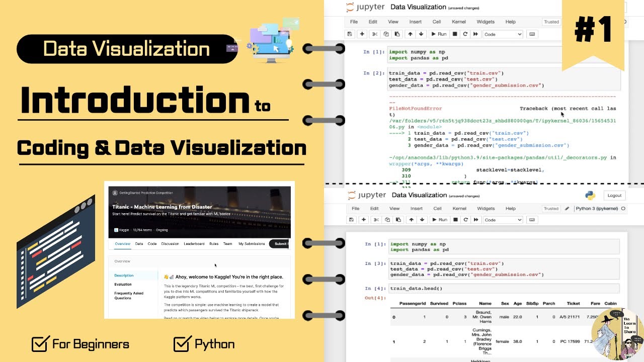This screenshot has width=644, height=362.
Task: Open Cell menu in upper Jupyter window
Action: [x=437, y=22]
